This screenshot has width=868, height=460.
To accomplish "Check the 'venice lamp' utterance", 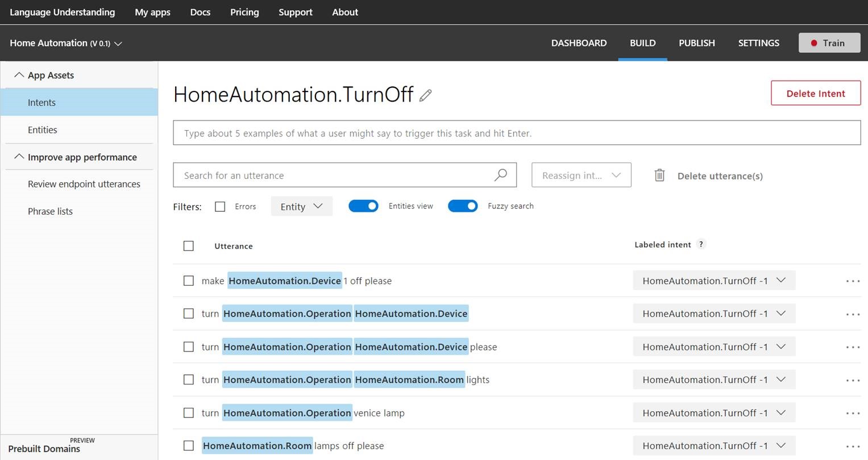I will coord(189,413).
